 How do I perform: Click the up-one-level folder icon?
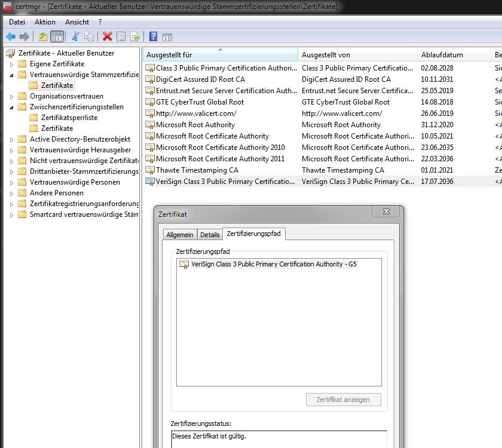[x=43, y=37]
